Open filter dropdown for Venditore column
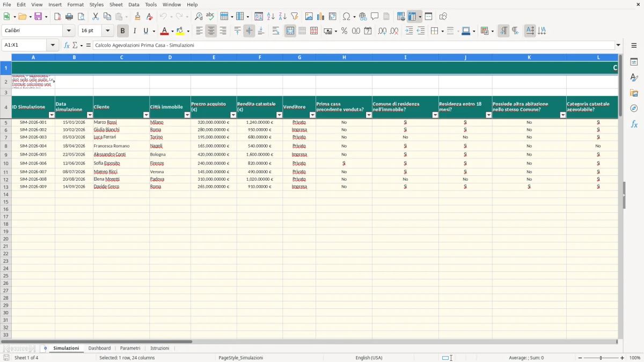Image resolution: width=644 pixels, height=362 pixels. pyautogui.click(x=312, y=115)
